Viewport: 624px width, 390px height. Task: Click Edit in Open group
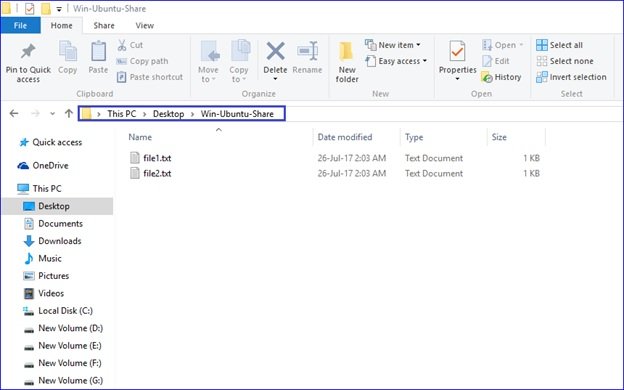[x=495, y=61]
